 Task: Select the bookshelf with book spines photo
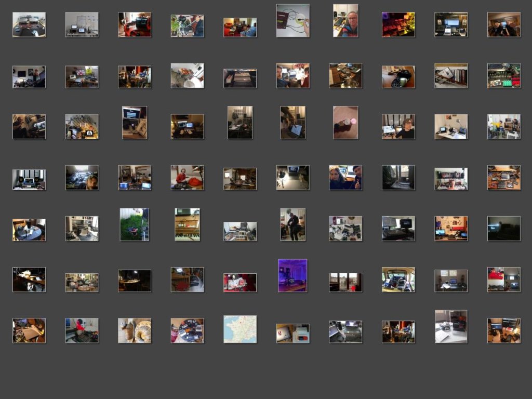451,76
